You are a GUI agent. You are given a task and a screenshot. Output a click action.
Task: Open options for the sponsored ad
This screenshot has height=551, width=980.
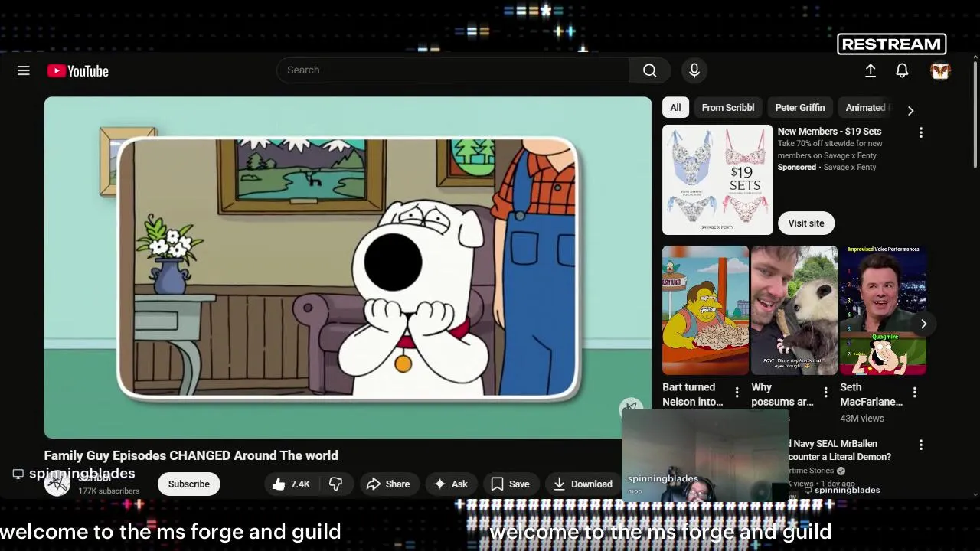(921, 132)
